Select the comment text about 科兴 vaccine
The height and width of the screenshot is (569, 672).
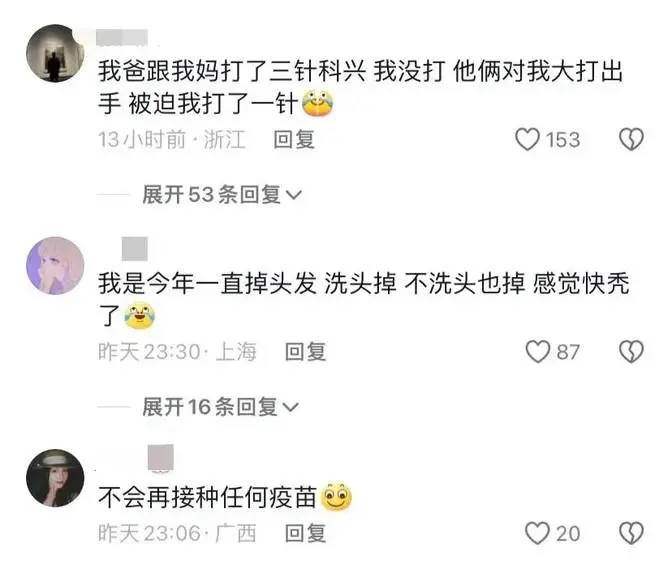pos(360,87)
